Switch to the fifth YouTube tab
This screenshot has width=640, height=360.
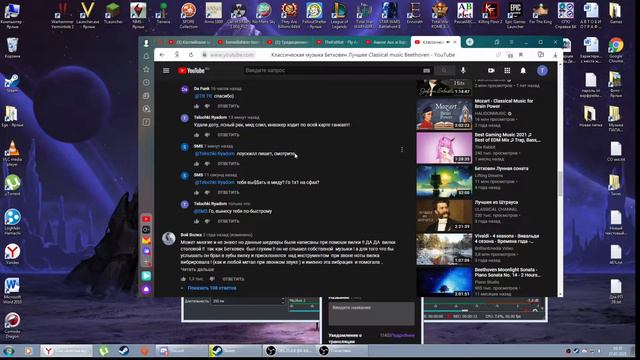(386, 42)
